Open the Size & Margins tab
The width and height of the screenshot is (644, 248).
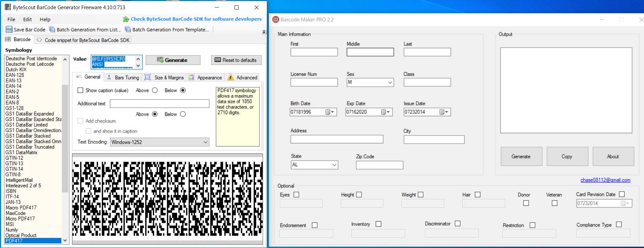tap(164, 77)
